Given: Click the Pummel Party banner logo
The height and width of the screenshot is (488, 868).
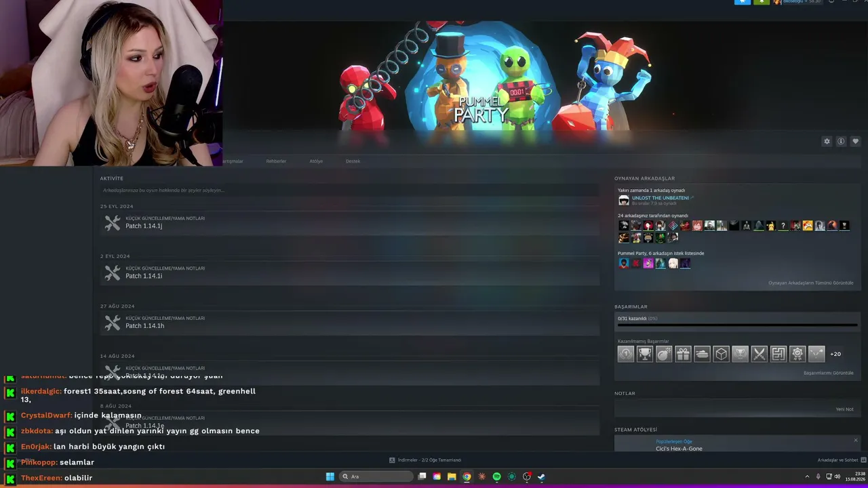Looking at the screenshot, I should (481, 109).
